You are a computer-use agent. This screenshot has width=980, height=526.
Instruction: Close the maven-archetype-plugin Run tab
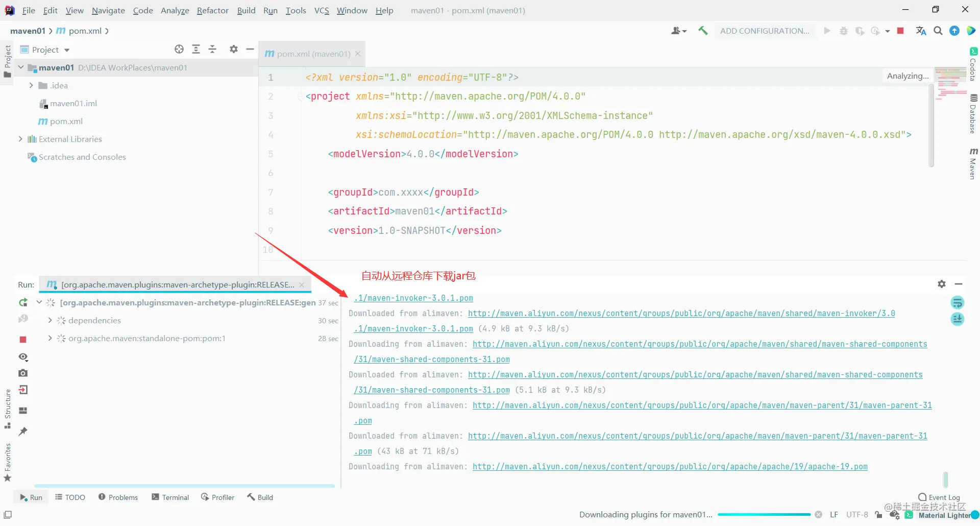[x=302, y=284]
